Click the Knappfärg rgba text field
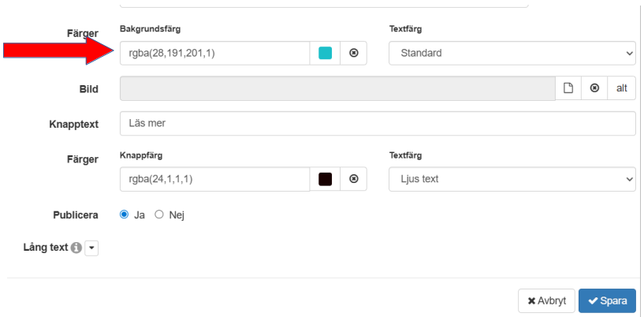 (x=214, y=179)
